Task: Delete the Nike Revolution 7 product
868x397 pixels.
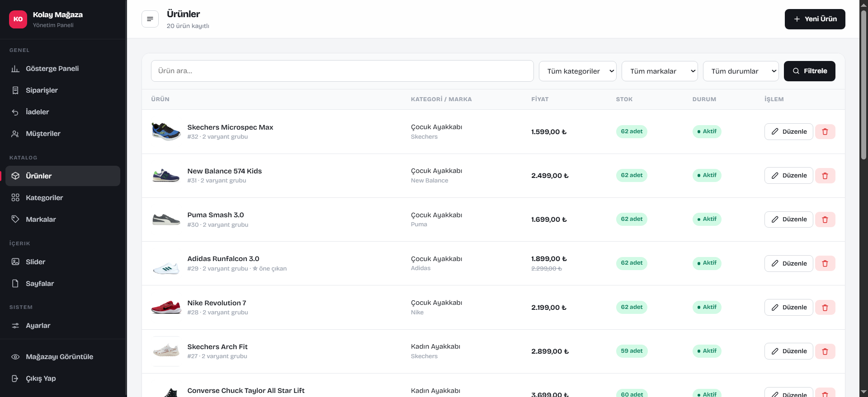Action: coord(825,308)
